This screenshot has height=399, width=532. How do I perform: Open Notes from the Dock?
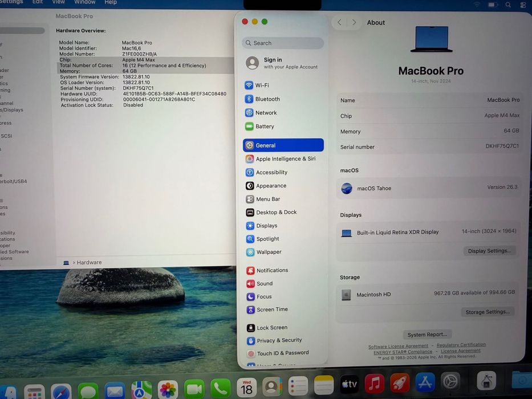point(324,385)
